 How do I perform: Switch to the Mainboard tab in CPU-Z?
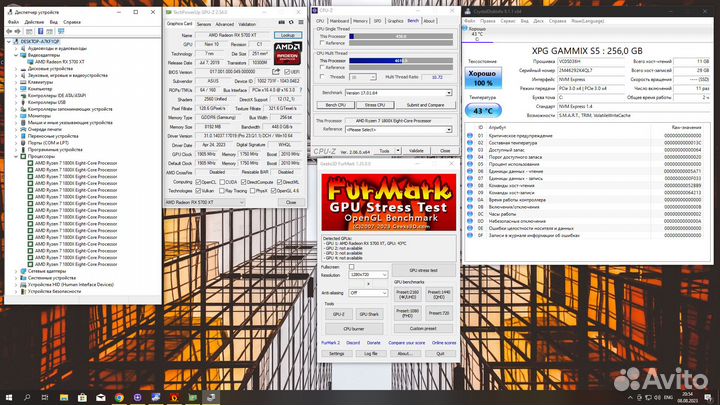point(339,21)
